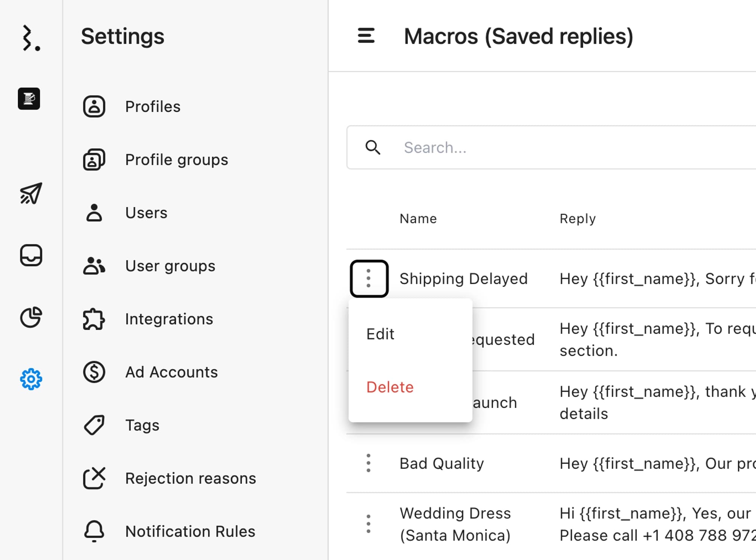Open the Inbox tray icon
756x560 pixels.
31,255
